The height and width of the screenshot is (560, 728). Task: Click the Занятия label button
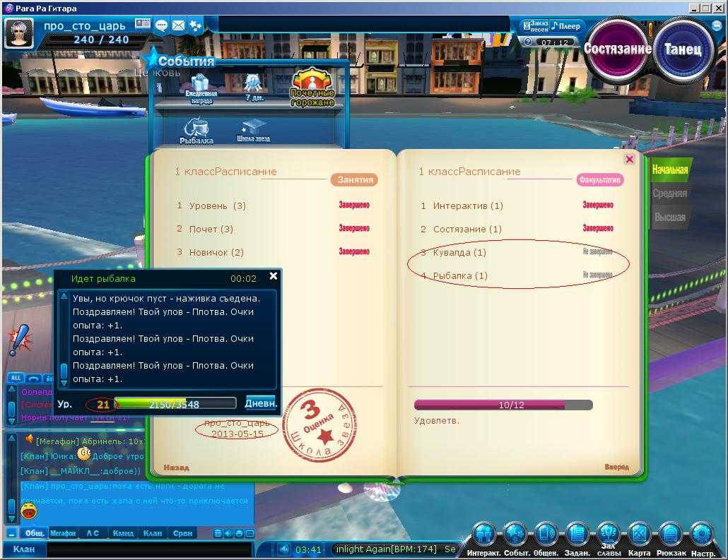point(355,179)
